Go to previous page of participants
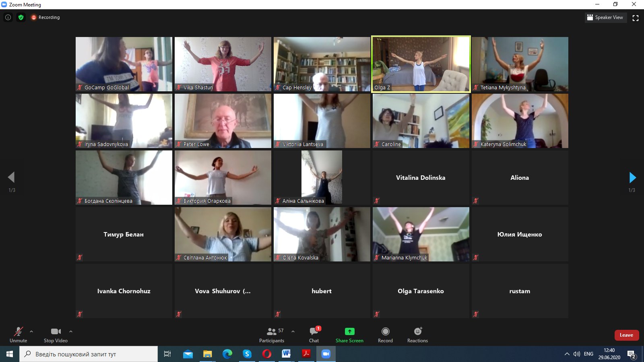644x362 pixels. (11, 177)
